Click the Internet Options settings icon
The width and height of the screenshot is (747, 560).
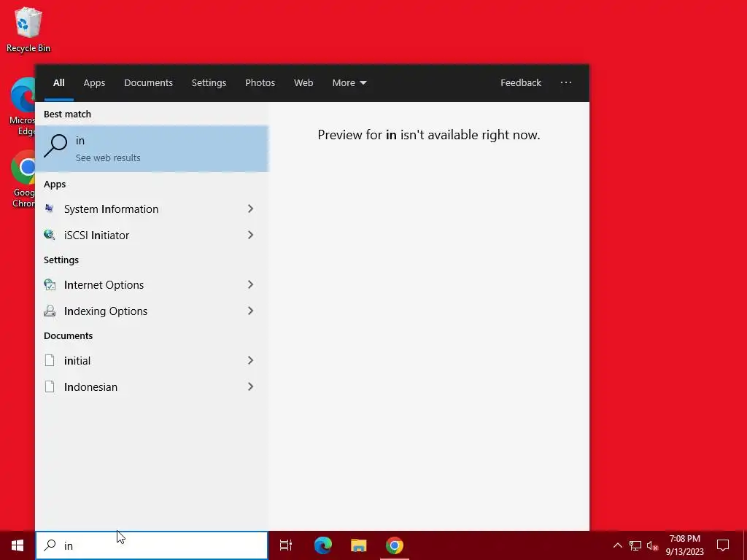click(x=50, y=284)
